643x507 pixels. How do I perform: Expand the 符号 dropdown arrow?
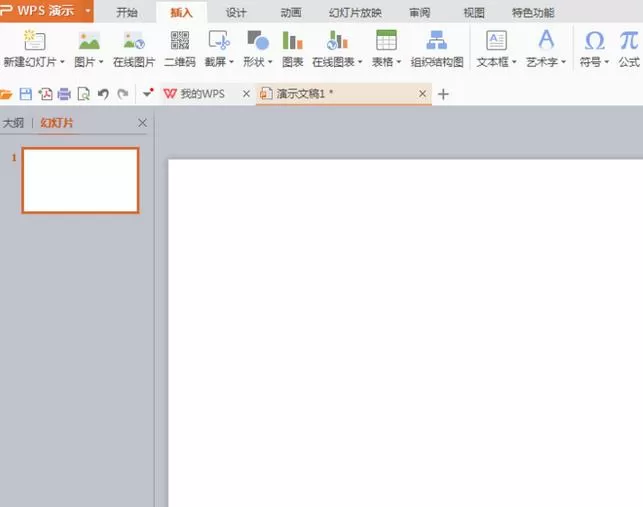(607, 62)
